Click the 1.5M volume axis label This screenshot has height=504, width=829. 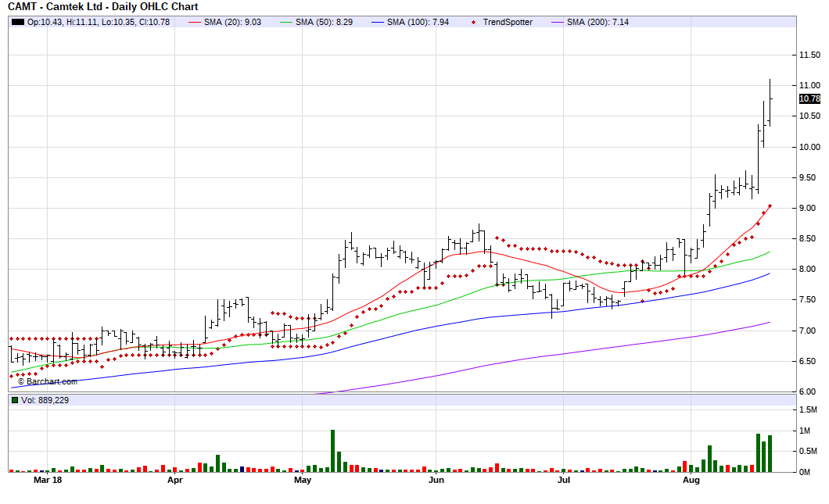pyautogui.click(x=808, y=410)
